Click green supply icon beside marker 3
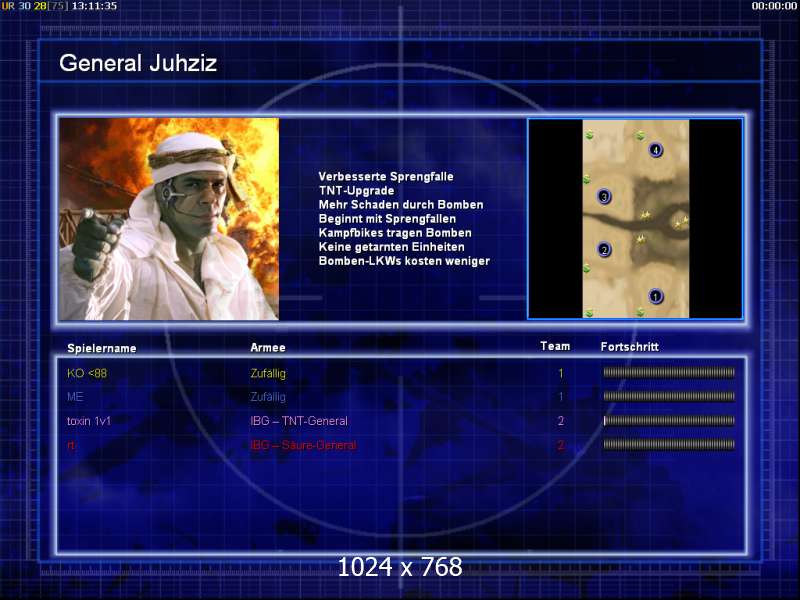Viewport: 800px width, 600px height. click(x=587, y=179)
